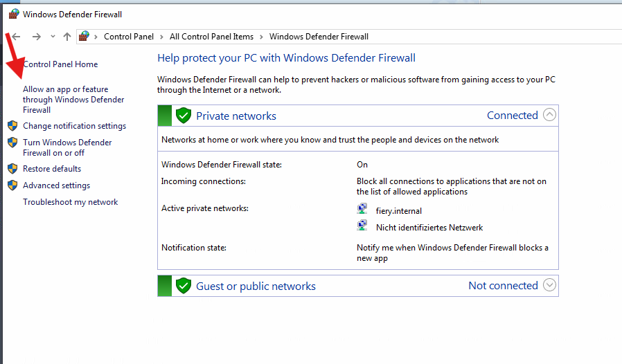This screenshot has height=364, width=622.
Task: Expand the Guest or public networks chevron
Action: pos(549,285)
